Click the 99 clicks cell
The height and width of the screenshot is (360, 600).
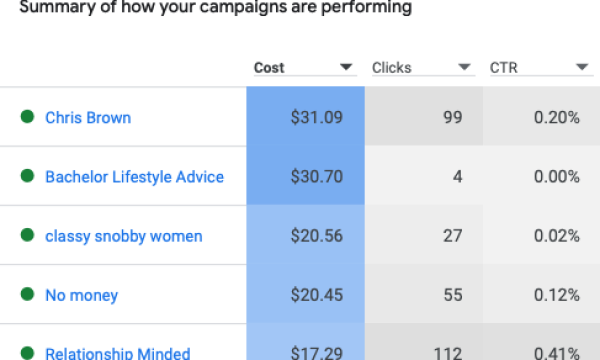pyautogui.click(x=424, y=116)
